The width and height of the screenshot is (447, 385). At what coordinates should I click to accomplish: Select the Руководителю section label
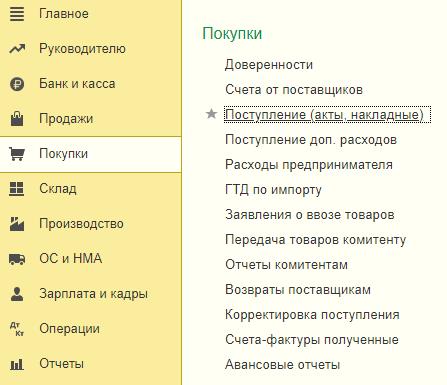(x=82, y=49)
